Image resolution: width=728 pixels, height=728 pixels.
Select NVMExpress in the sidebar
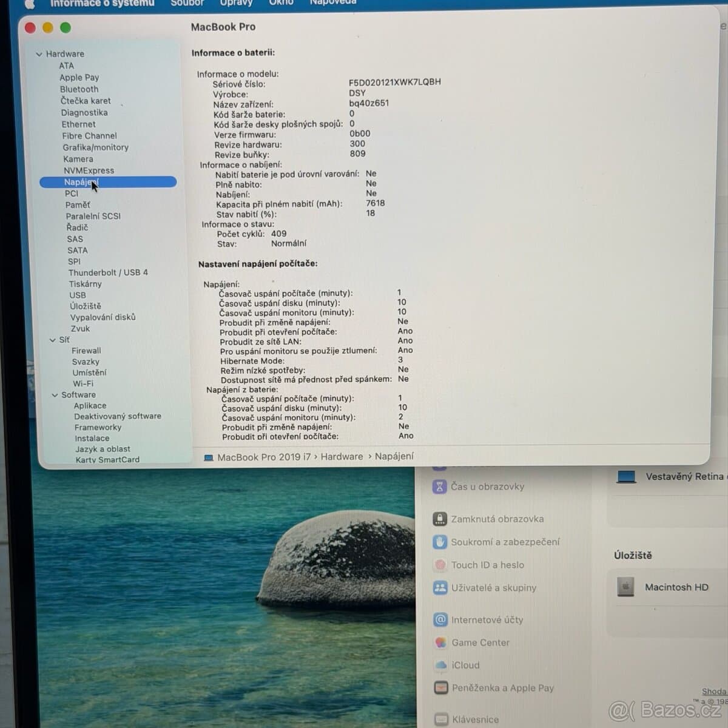(x=89, y=170)
